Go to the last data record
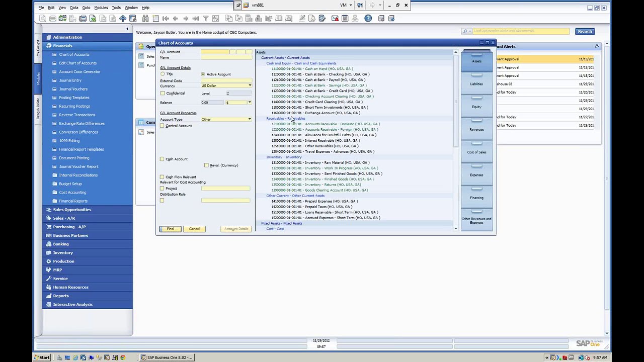The width and height of the screenshot is (644, 362). point(196,19)
